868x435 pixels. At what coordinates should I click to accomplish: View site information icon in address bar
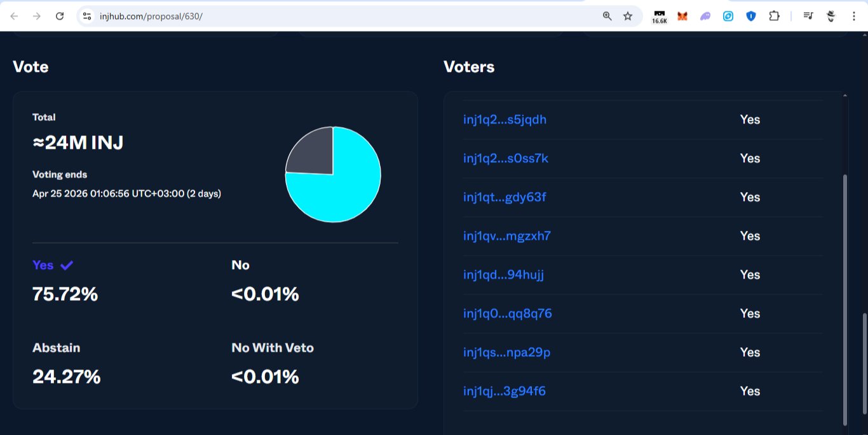[87, 16]
